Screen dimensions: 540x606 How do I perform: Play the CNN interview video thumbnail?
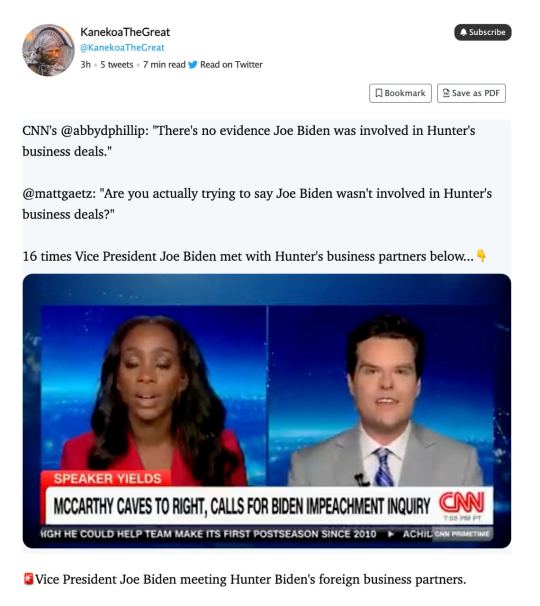coord(267,411)
